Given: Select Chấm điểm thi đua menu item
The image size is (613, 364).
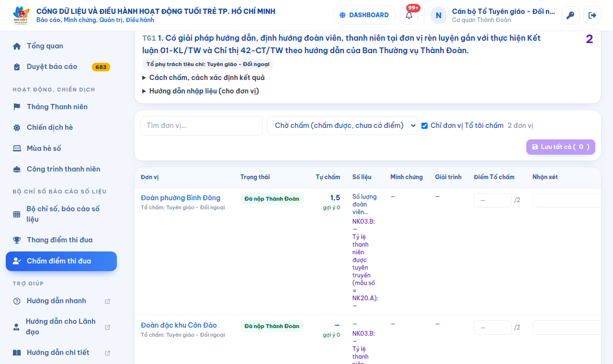Looking at the screenshot, I should click(61, 261).
